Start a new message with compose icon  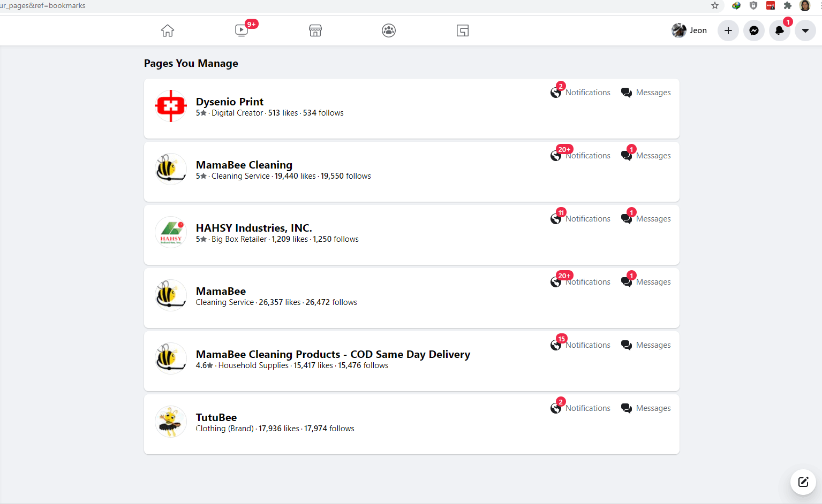(803, 482)
